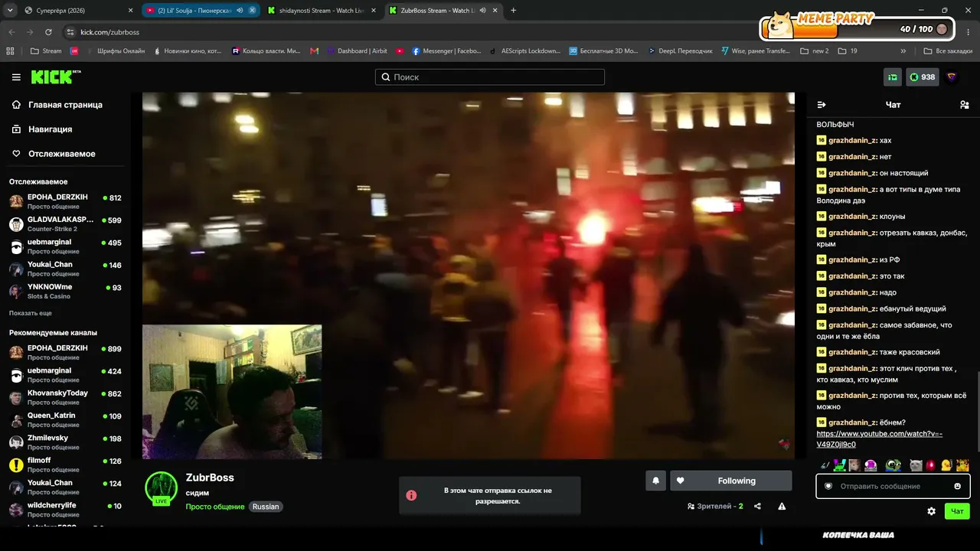Click Показать еще to expand followed list
This screenshot has width=980, height=551.
coord(31,313)
